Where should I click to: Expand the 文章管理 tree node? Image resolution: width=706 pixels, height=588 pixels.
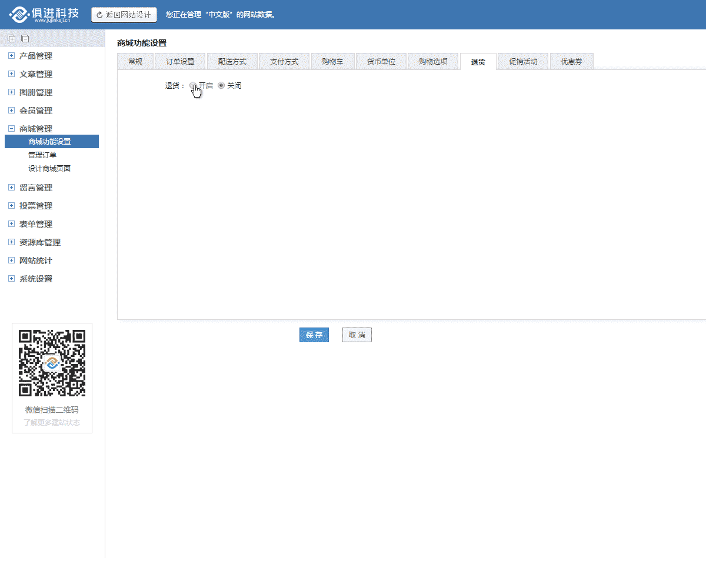[x=11, y=74]
